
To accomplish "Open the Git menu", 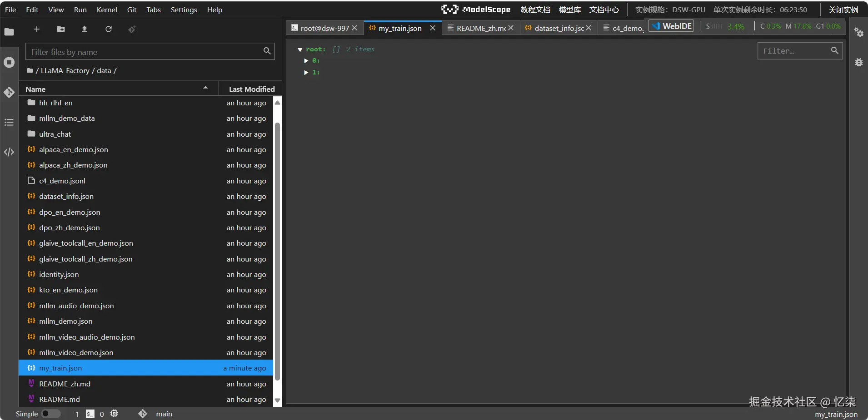I will [x=132, y=10].
